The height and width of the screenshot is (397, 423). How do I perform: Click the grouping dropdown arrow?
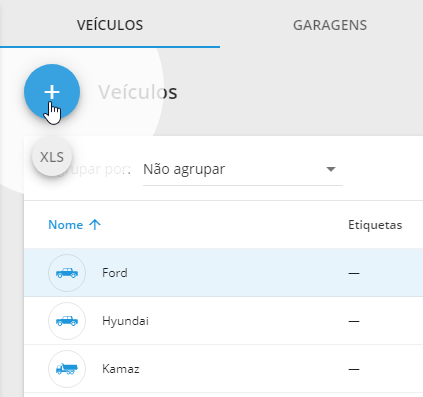(x=331, y=169)
